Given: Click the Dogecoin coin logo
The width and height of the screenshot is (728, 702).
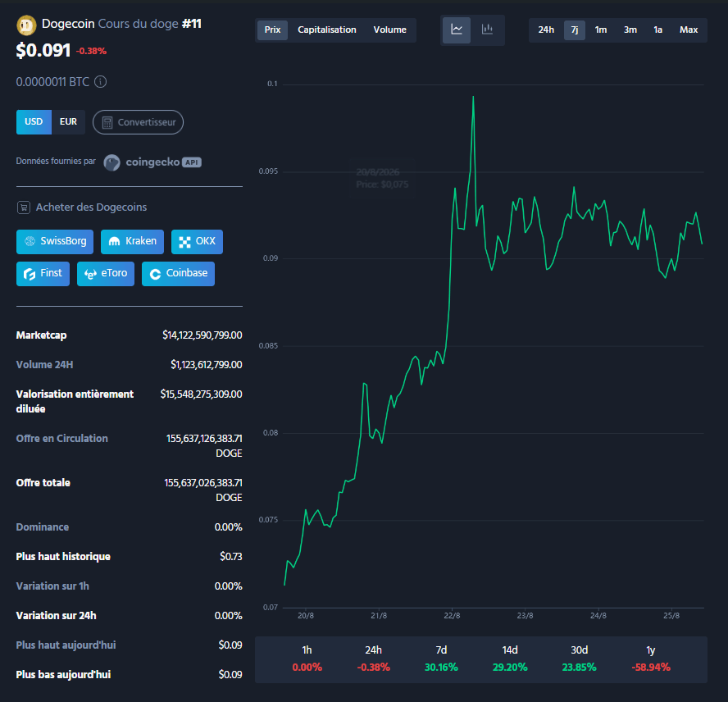Looking at the screenshot, I should pos(26,25).
